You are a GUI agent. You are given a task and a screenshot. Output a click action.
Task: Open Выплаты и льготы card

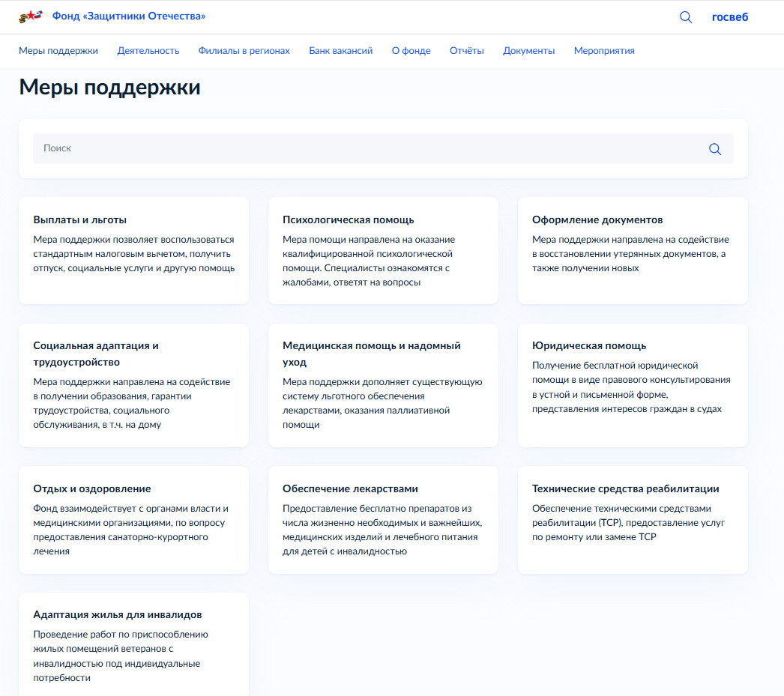[x=133, y=250]
